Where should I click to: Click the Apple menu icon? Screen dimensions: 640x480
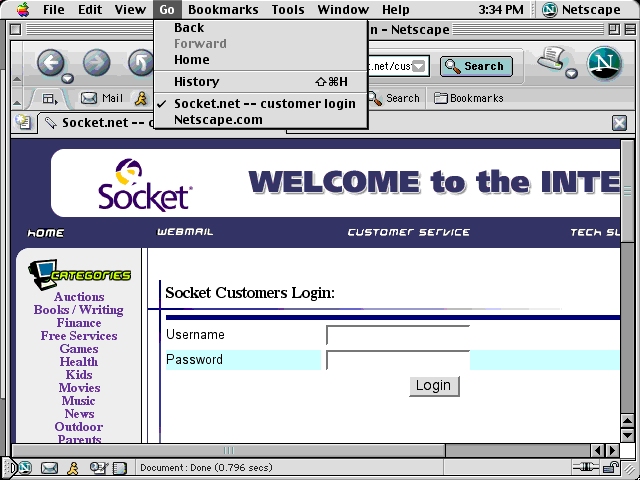click(22, 10)
